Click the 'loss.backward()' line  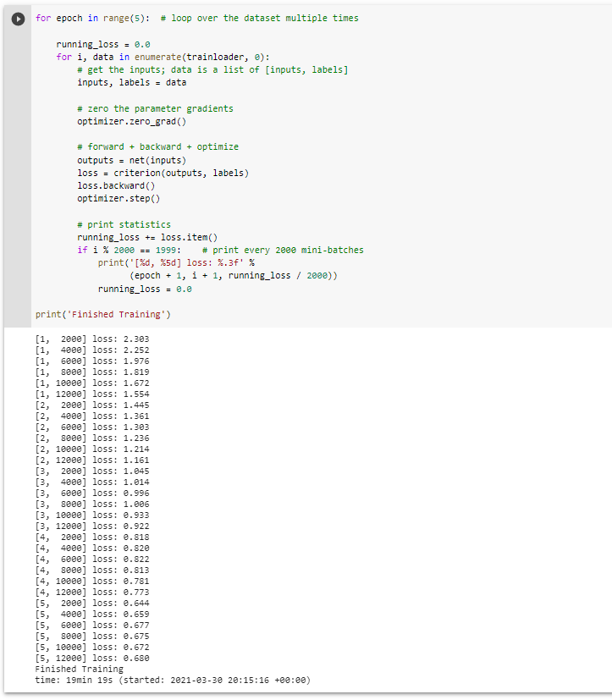pos(116,185)
